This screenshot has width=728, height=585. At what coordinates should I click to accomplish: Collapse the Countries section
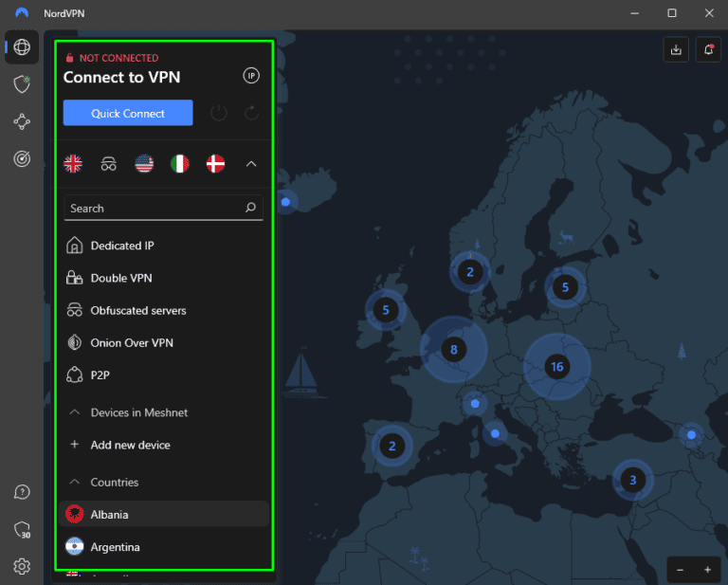coord(73,483)
